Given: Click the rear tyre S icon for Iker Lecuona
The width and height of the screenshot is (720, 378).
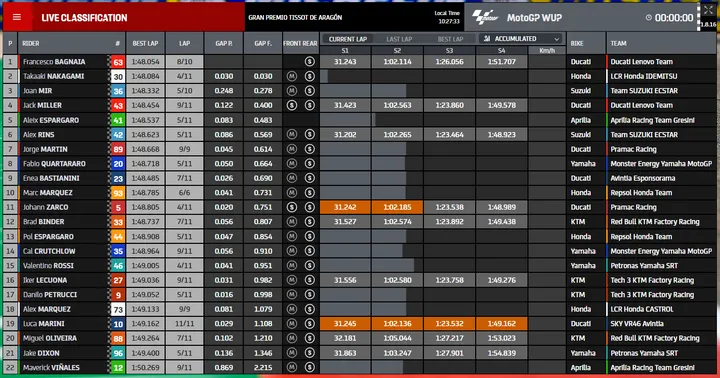Looking at the screenshot, I should click(309, 280).
